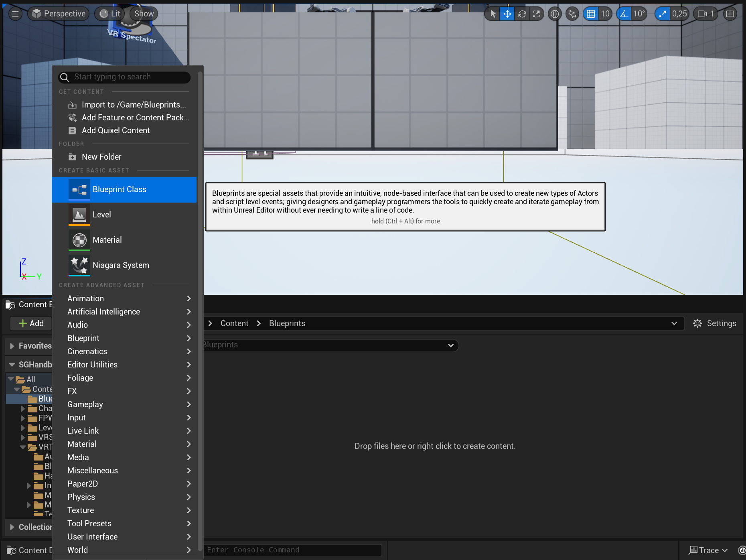Open the viewport layout grid icon
This screenshot has width=746, height=560.
coord(730,13)
